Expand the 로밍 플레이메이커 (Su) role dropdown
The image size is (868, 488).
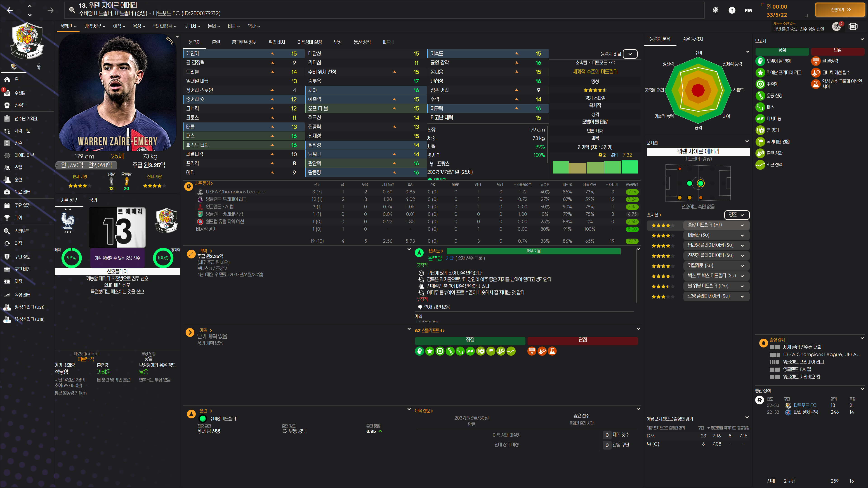(x=716, y=296)
